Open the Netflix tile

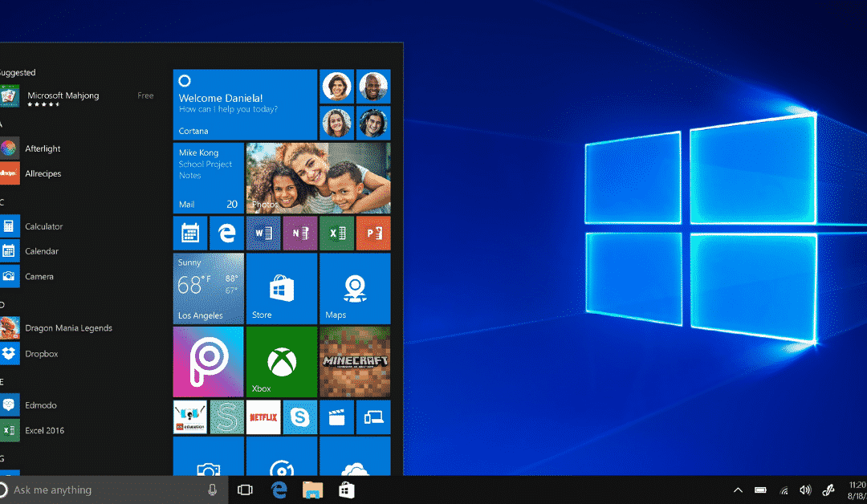pos(263,417)
